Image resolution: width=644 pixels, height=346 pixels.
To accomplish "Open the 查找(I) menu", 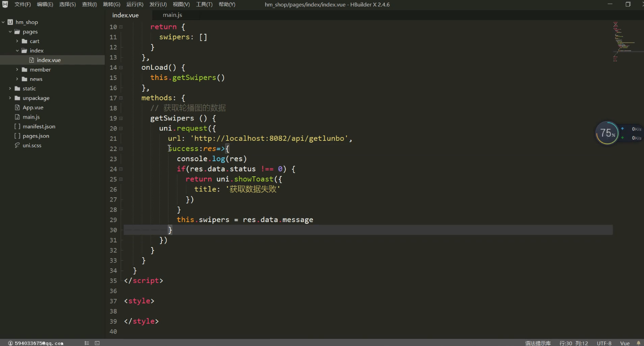I will pos(89,4).
